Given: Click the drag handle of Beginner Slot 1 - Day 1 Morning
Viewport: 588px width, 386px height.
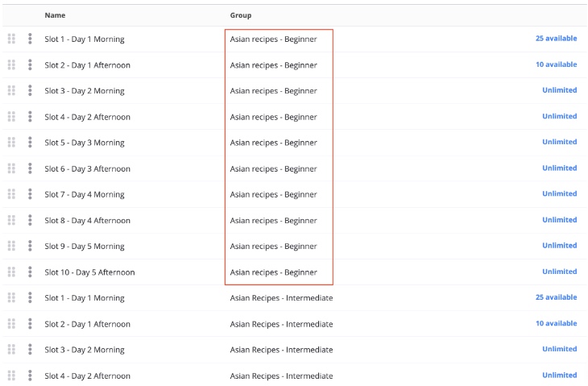Looking at the screenshot, I should (11, 39).
